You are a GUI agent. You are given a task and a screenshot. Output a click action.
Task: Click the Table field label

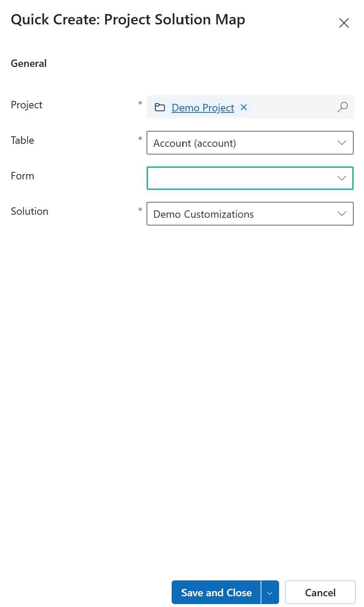[x=23, y=140]
